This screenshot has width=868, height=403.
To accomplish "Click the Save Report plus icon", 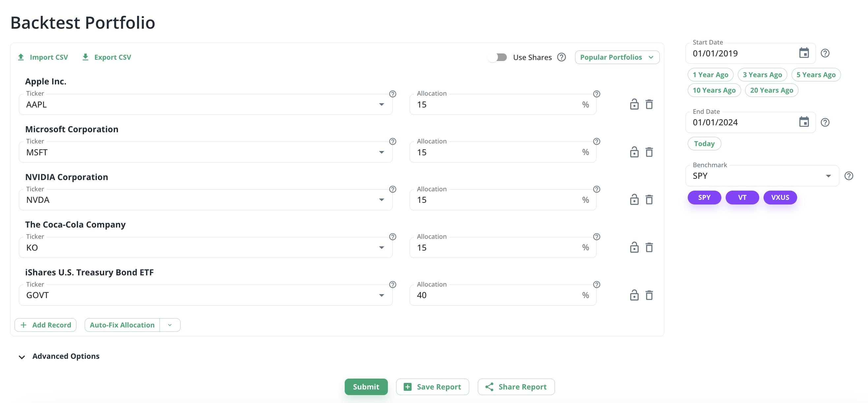I will (x=407, y=387).
